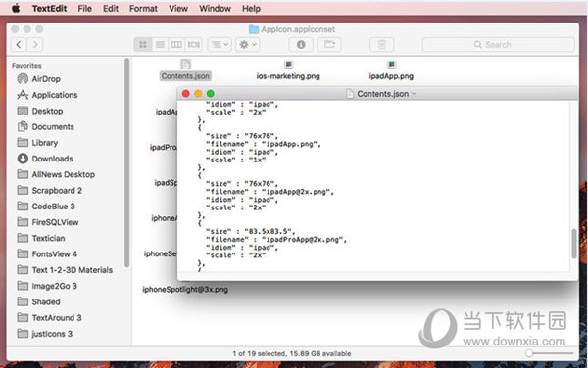The height and width of the screenshot is (368, 588).
Task: Click the AppIcon.appiconset folder title icon
Action: pyautogui.click(x=254, y=29)
